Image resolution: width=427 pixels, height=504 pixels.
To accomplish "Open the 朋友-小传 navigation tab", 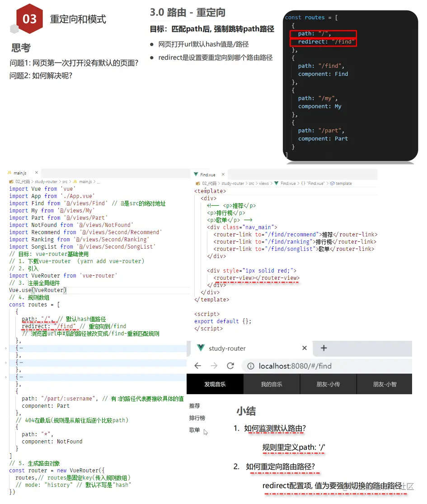I will [x=328, y=384].
